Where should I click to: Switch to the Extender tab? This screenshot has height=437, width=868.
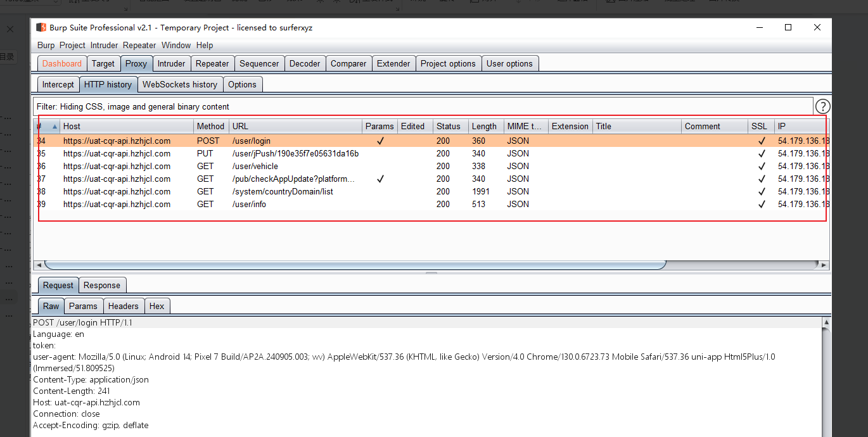point(393,63)
